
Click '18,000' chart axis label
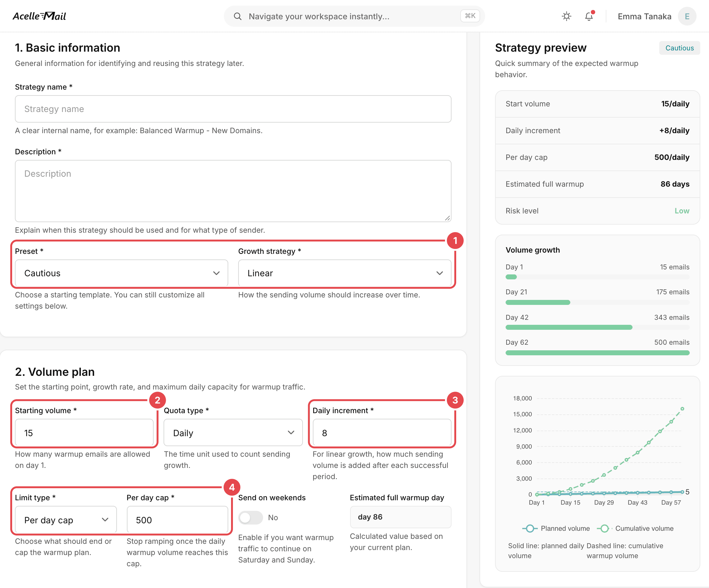(x=522, y=398)
